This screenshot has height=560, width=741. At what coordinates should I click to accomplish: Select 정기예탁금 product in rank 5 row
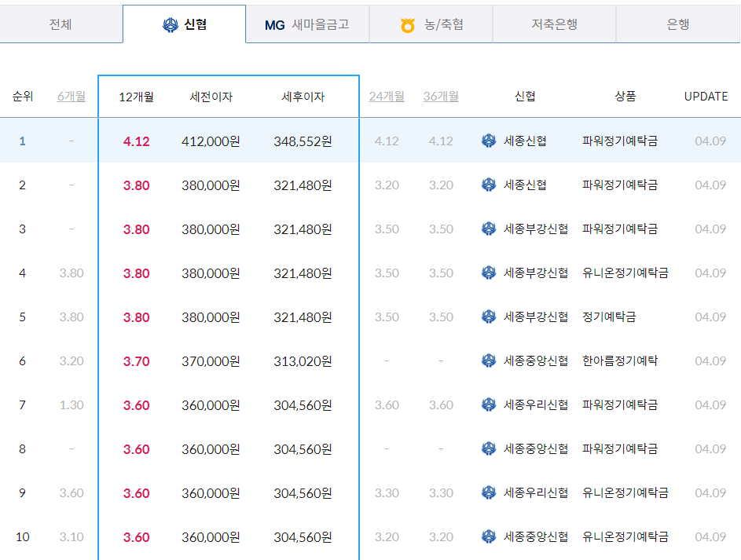[609, 317]
